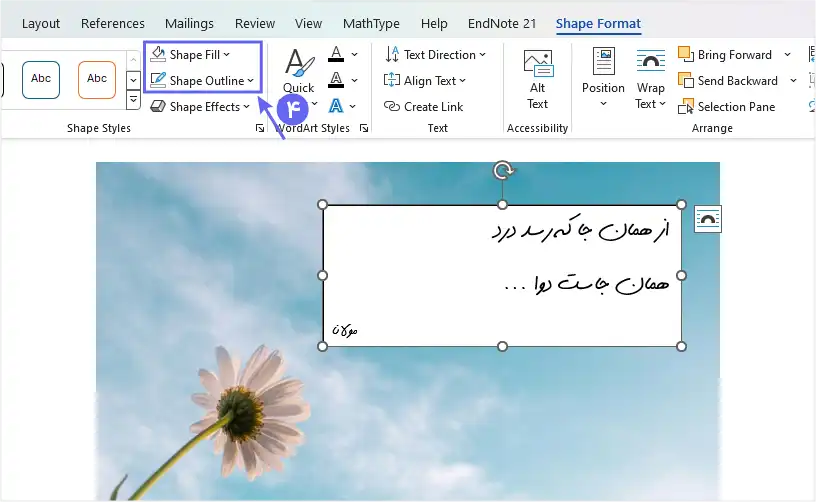Go to the Review tab
Viewport: 816px width, 502px height.
254,23
